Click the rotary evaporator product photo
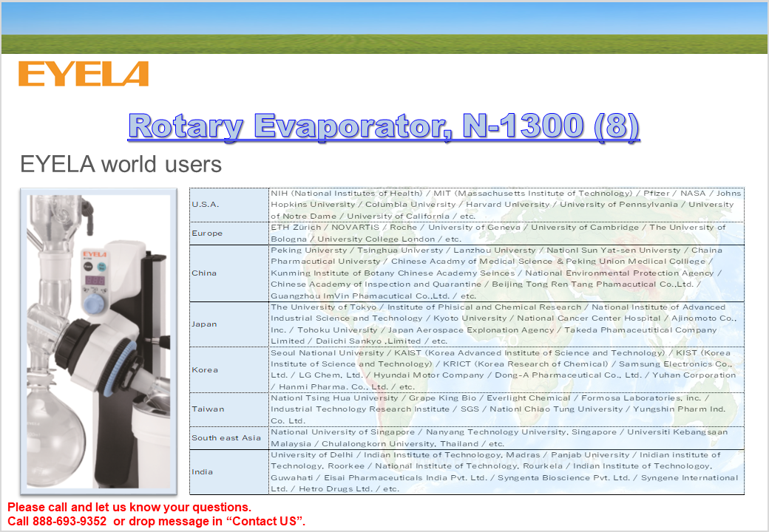This screenshot has width=769, height=532. point(98,341)
